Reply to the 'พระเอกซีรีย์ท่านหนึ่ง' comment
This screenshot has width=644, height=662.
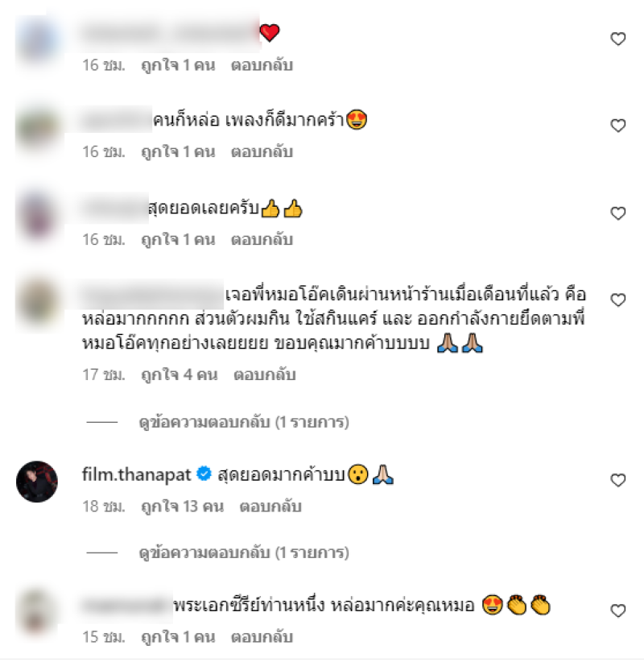262,637
